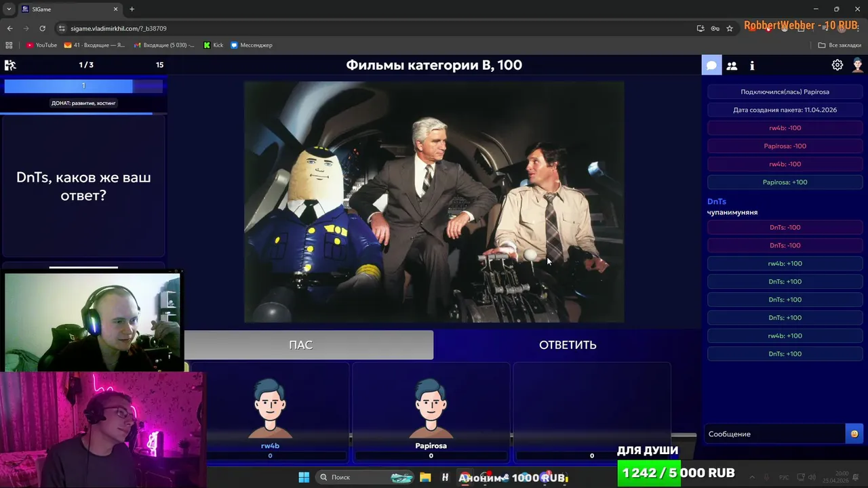Click the user avatar icon
The width and height of the screenshot is (868, 488).
pos(858,65)
